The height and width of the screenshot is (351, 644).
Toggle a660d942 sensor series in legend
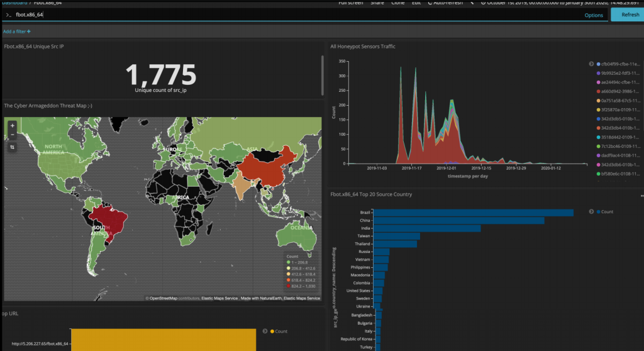pos(618,92)
